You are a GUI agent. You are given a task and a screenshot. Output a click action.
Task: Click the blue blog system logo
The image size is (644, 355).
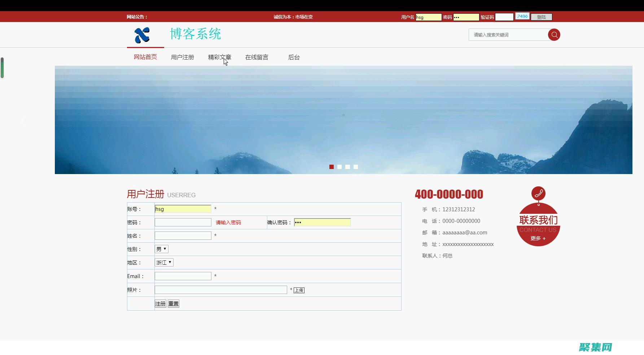coord(142,35)
